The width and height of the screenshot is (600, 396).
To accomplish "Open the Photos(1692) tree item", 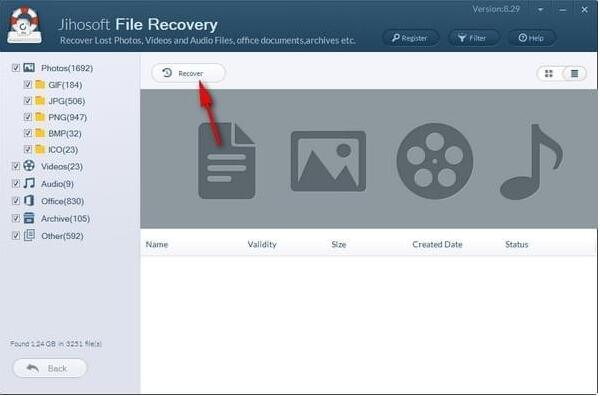I will 67,68.
